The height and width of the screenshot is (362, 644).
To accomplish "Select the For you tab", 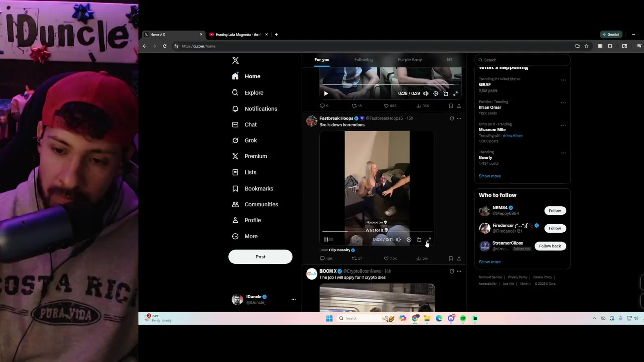I will coord(321,60).
